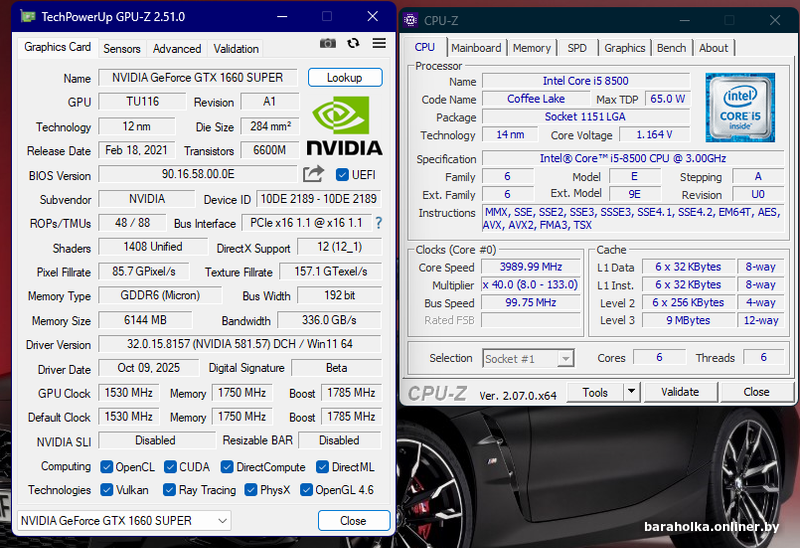This screenshot has width=800, height=548.
Task: Toggle the UEFI checkbox
Action: click(x=342, y=175)
